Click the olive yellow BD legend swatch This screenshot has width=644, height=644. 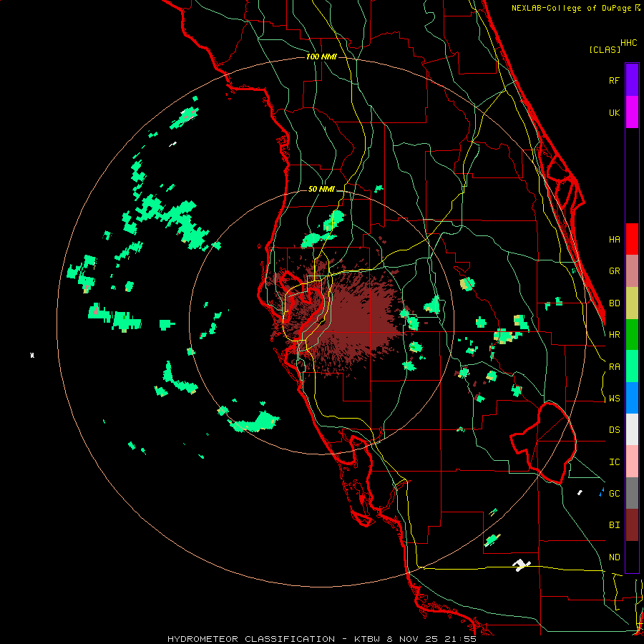point(632,303)
